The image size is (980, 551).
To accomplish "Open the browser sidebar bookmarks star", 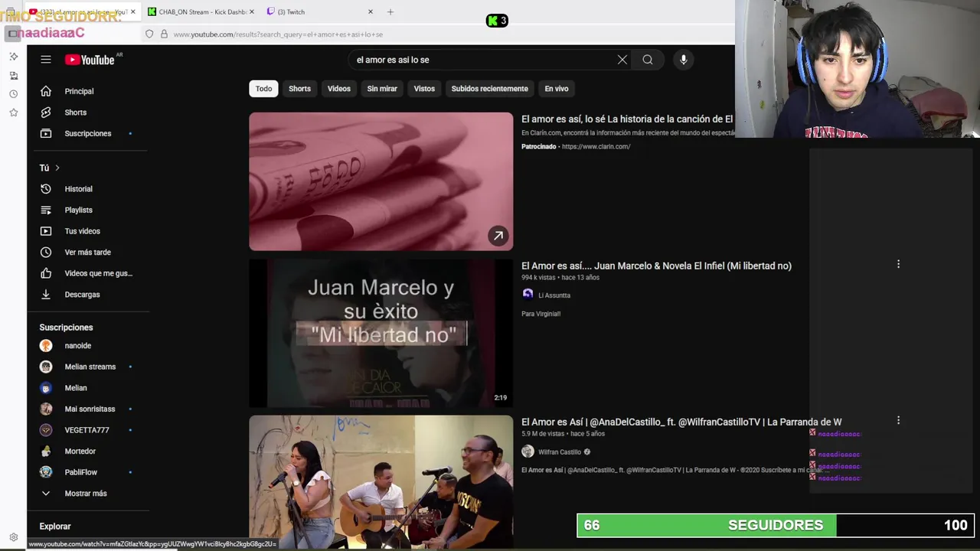I will pyautogui.click(x=13, y=112).
